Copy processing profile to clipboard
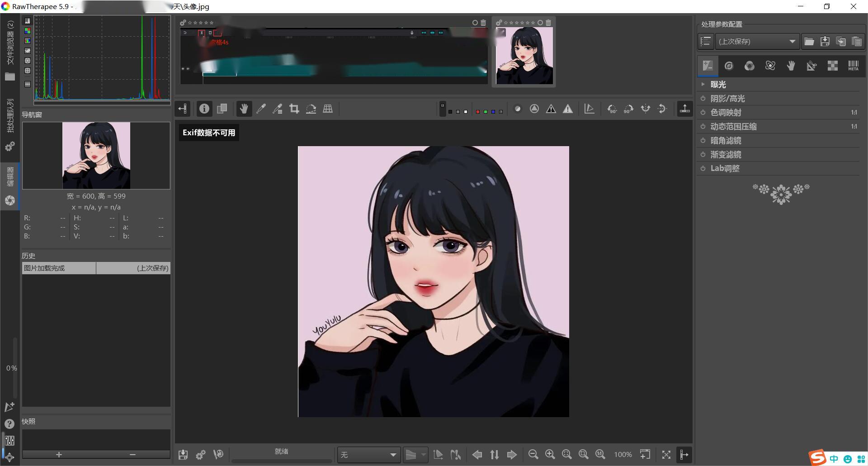Image resolution: width=868 pixels, height=466 pixels. click(x=841, y=42)
